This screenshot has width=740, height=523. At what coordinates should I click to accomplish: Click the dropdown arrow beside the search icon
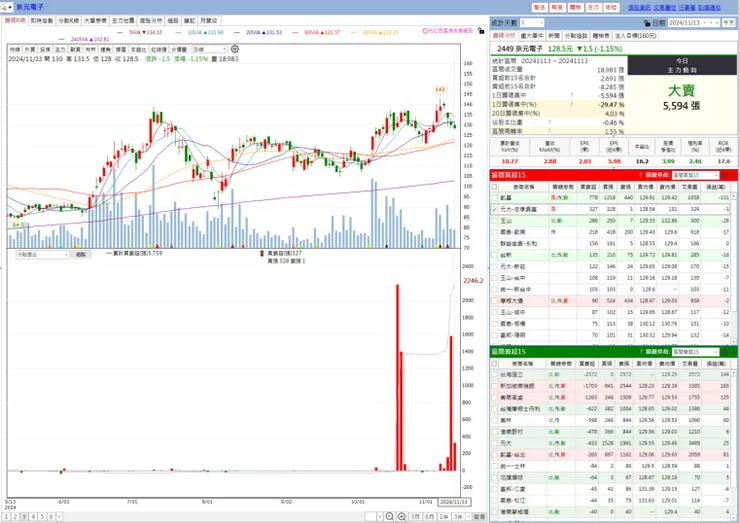pyautogui.click(x=10, y=7)
